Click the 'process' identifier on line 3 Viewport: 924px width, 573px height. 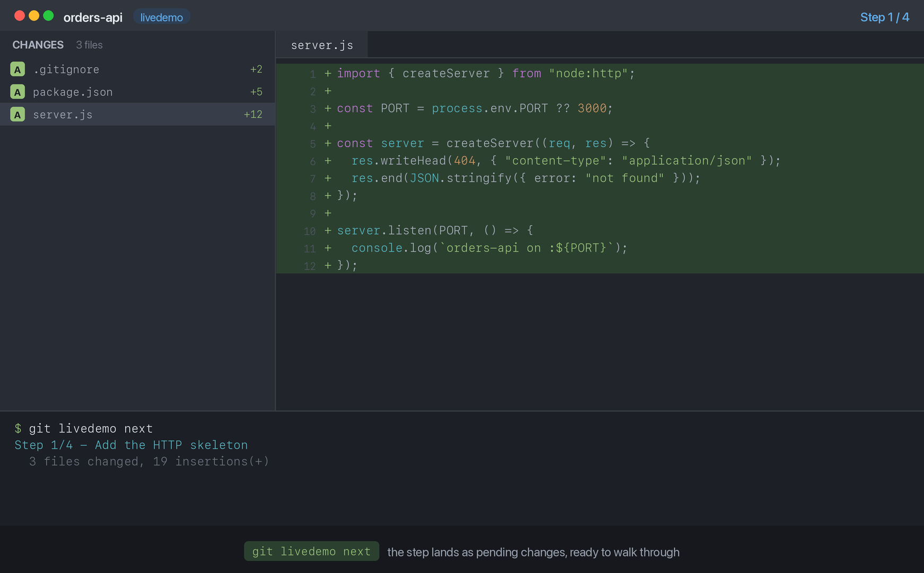[457, 108]
